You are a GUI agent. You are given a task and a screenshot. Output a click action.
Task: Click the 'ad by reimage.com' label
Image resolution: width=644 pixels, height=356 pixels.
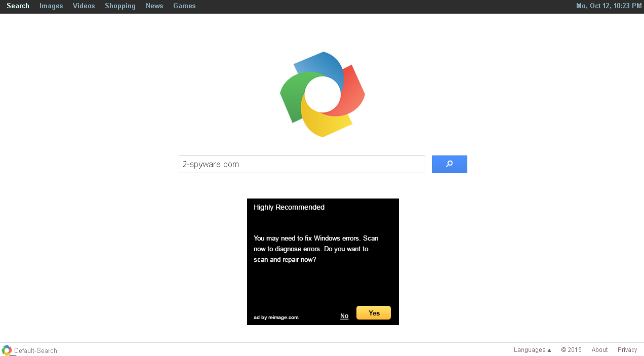tap(276, 318)
